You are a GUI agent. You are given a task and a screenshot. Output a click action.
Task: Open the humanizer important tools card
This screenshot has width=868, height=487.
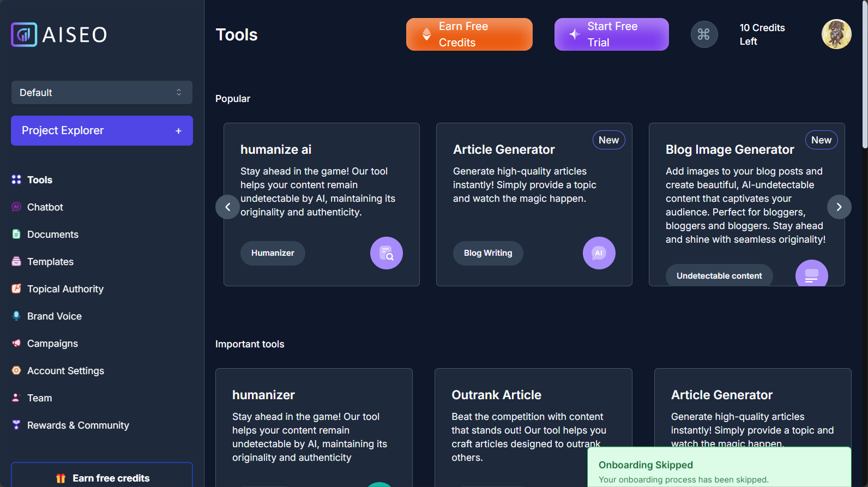[314, 428]
